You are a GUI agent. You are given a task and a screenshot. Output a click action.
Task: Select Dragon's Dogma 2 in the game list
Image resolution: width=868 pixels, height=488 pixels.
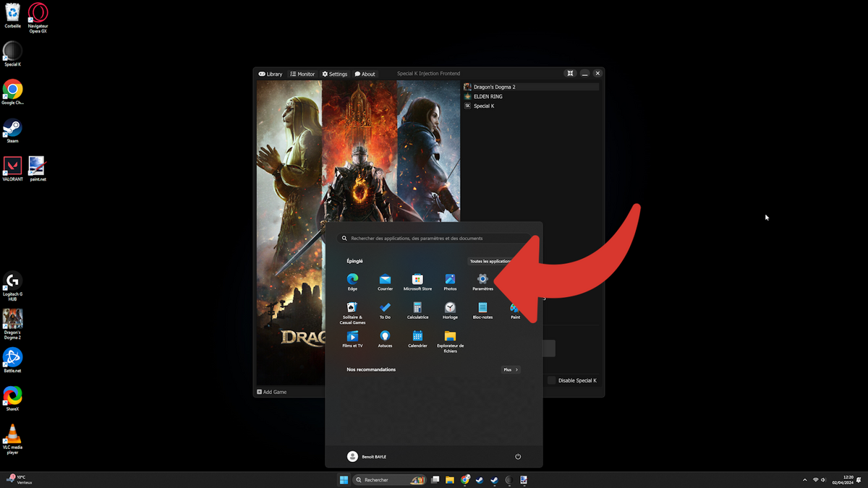click(x=531, y=87)
